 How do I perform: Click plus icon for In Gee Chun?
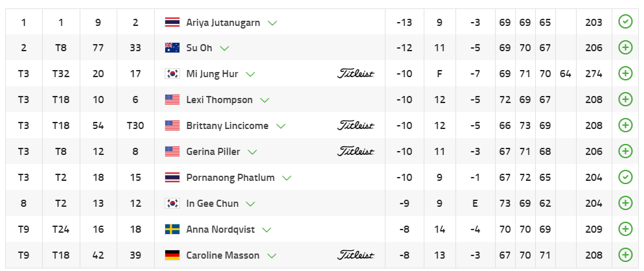click(x=625, y=204)
